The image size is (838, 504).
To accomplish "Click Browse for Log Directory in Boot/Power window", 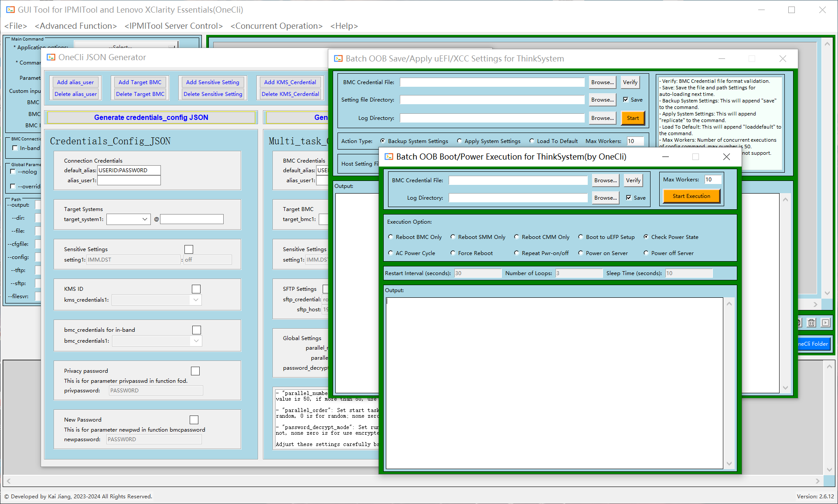I will point(605,198).
